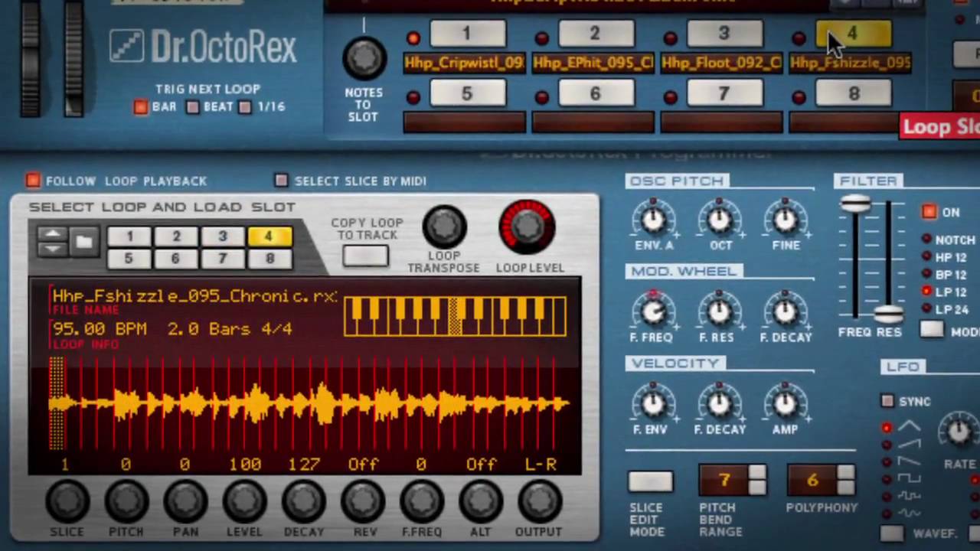980x551 pixels.
Task: Enable Follow Loop Playback
Action: click(x=33, y=181)
